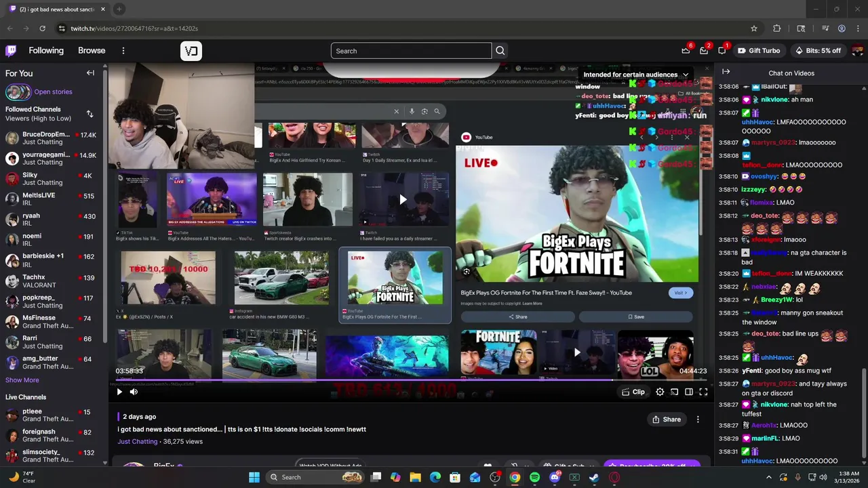Viewport: 868px width, 488px height.
Task: Reload the page in Chrome
Action: [43, 28]
